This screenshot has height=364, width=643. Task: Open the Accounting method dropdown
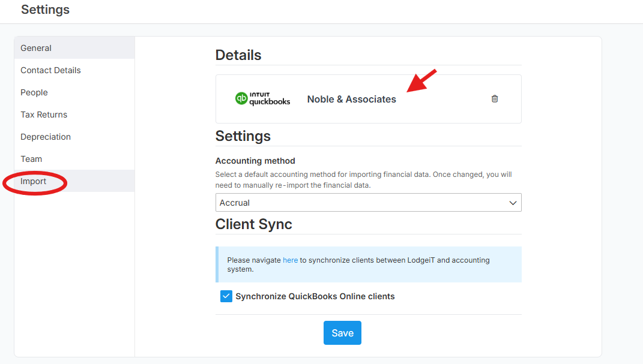click(368, 203)
